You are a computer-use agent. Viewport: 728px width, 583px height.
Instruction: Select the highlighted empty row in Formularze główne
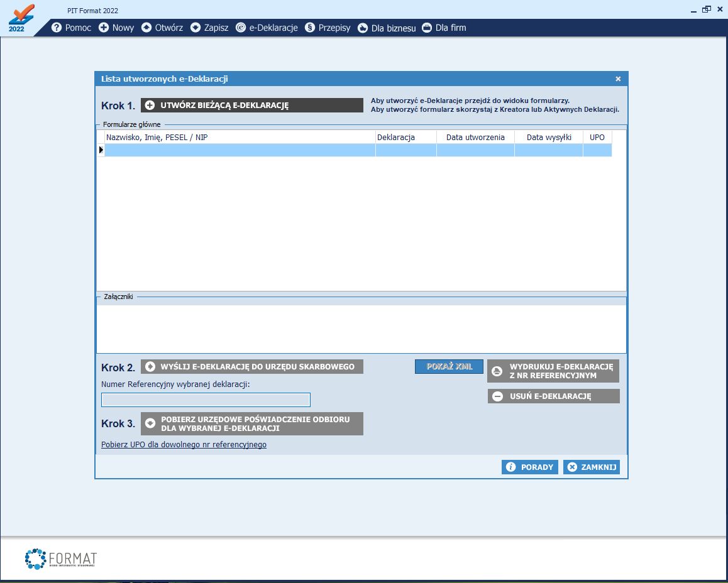[358, 150]
